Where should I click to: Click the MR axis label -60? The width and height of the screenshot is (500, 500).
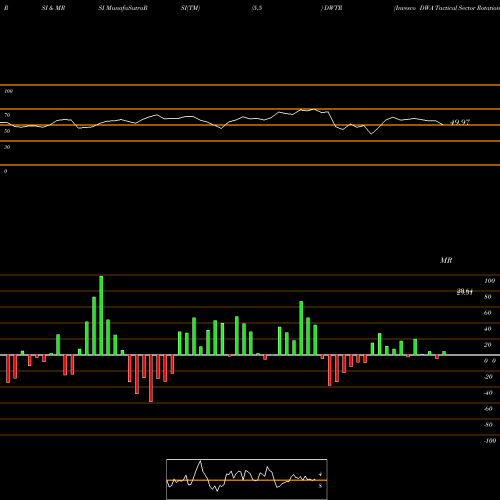tap(488, 409)
